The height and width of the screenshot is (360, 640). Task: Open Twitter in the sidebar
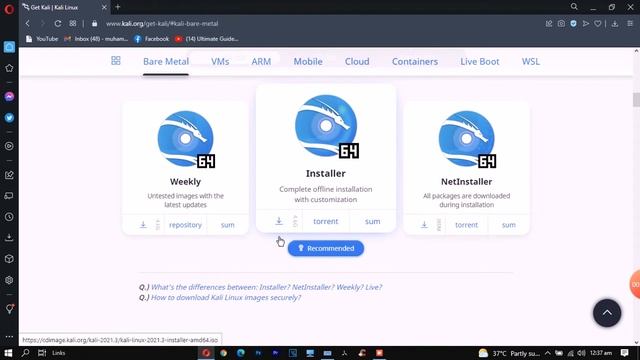[x=9, y=118]
